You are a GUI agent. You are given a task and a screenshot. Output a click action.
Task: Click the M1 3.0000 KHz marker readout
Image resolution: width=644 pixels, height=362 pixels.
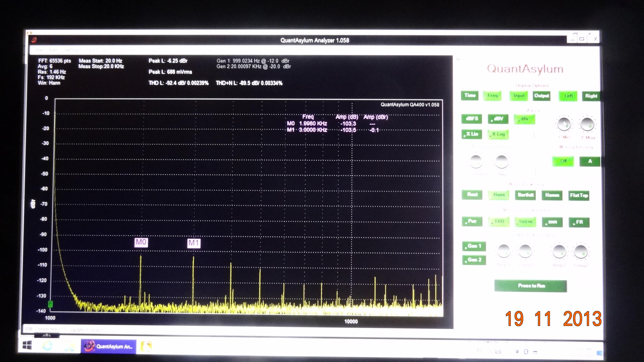[x=333, y=130]
